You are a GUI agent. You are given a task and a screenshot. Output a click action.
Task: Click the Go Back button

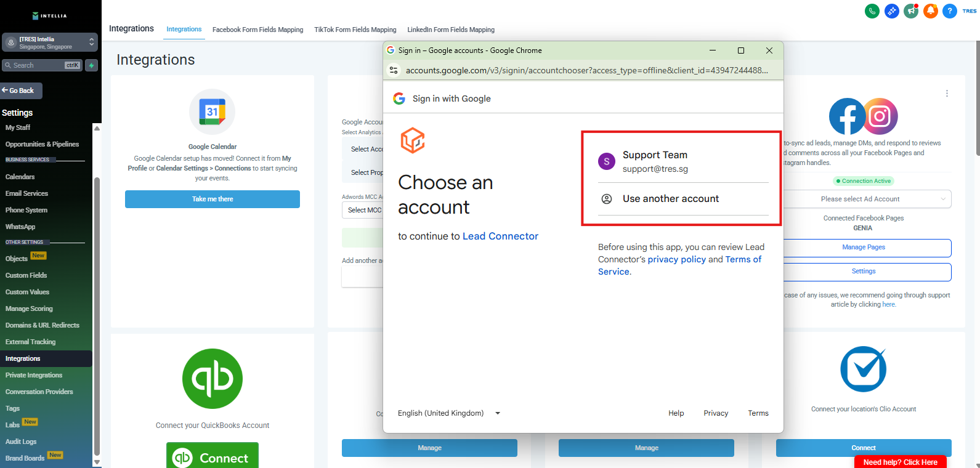pos(21,91)
